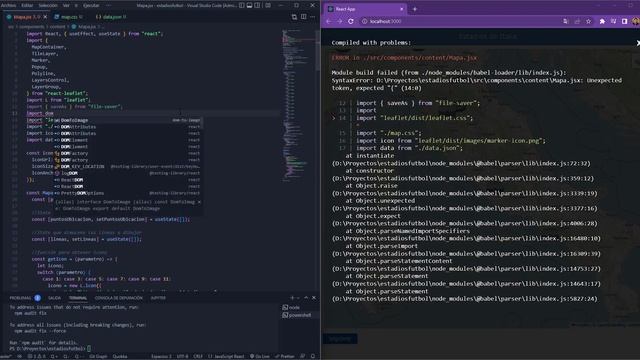Open notifications bell in status bar

tap(313, 356)
